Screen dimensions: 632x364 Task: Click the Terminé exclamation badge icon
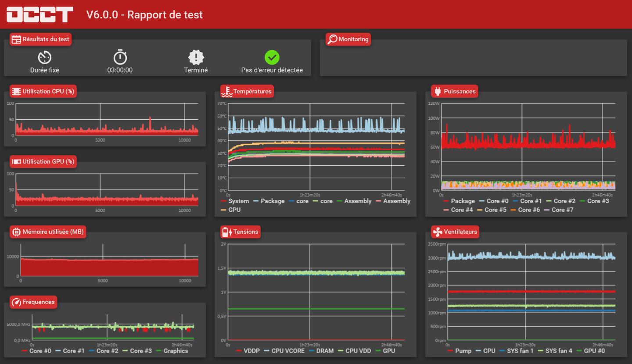click(196, 57)
